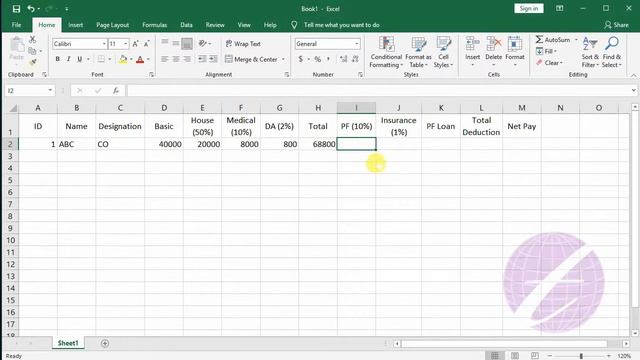Screen dimensions: 640x360
Task: Open Cell Styles gallery
Action: (x=443, y=52)
